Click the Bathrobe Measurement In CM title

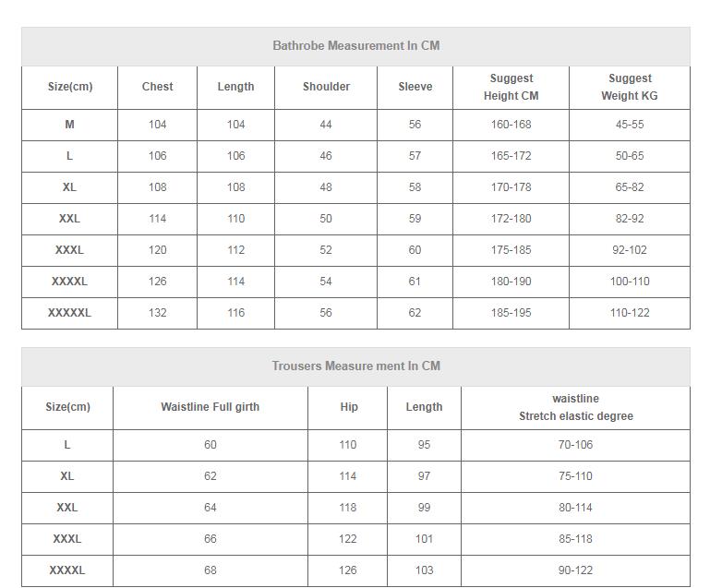coord(355,46)
